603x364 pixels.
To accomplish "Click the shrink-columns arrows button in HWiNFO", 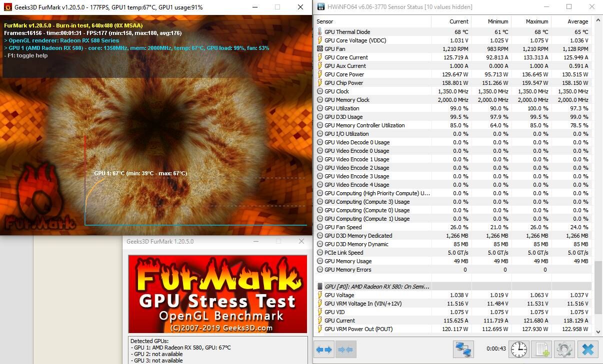I will [x=345, y=350].
